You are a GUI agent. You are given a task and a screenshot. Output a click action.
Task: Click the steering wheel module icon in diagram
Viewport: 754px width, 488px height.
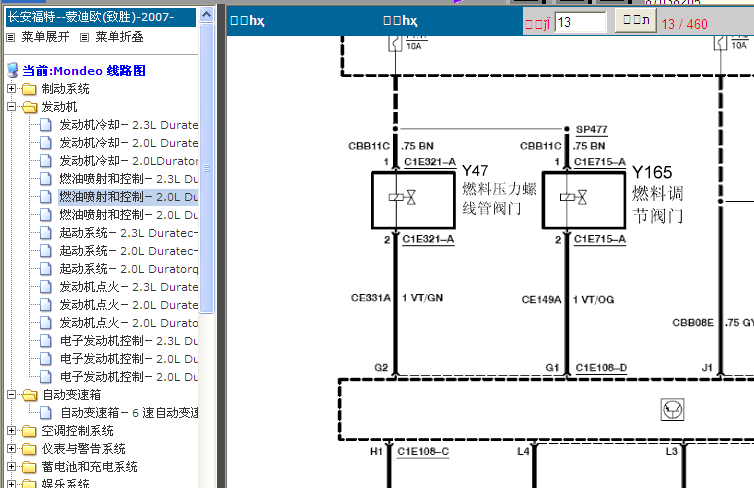tap(672, 410)
